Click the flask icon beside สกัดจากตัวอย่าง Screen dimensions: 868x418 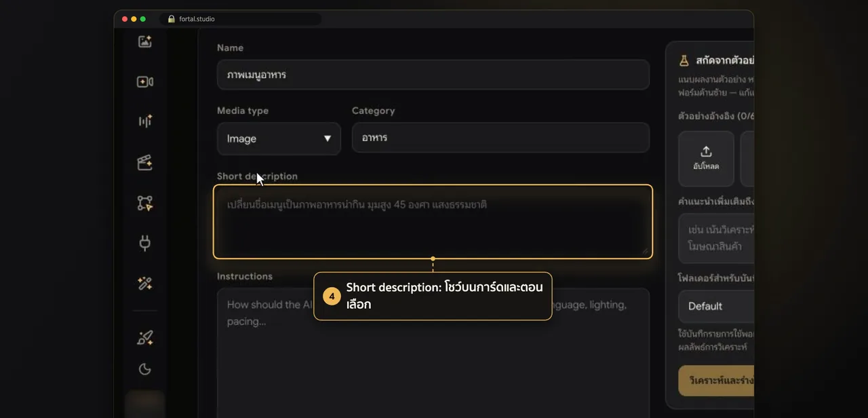click(684, 60)
